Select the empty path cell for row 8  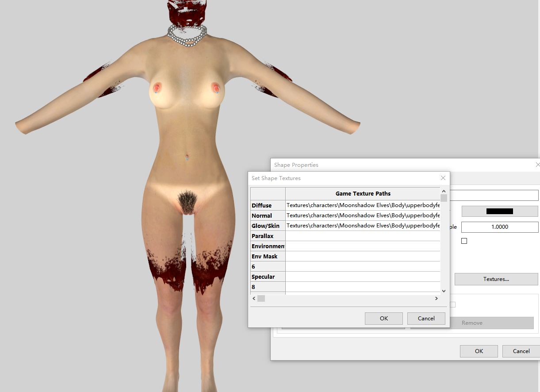[x=363, y=287]
